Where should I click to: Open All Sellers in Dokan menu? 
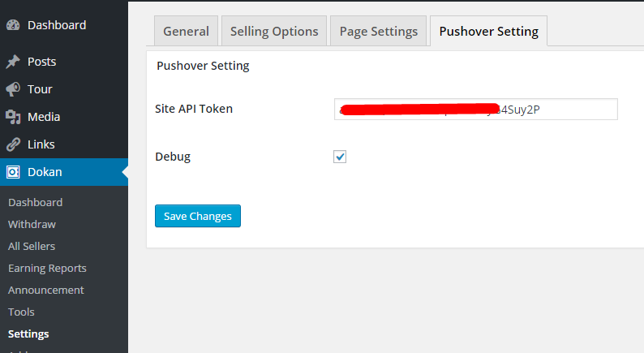(32, 246)
